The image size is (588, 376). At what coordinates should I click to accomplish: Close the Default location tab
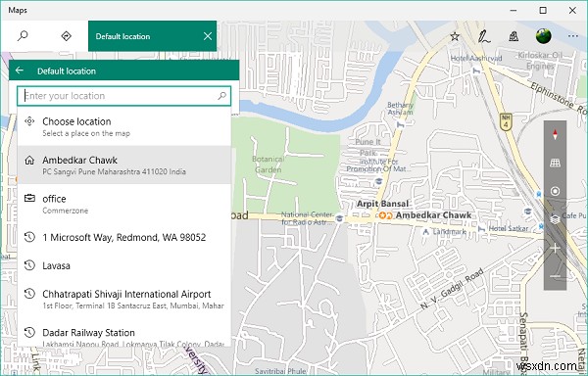click(208, 36)
